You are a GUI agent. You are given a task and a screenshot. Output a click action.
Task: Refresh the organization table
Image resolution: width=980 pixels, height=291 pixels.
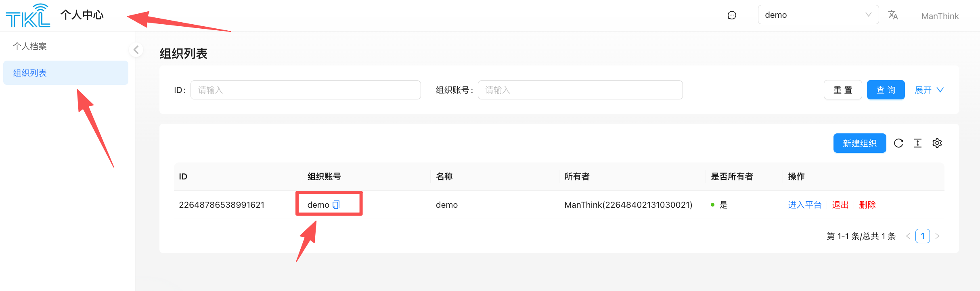click(x=898, y=143)
